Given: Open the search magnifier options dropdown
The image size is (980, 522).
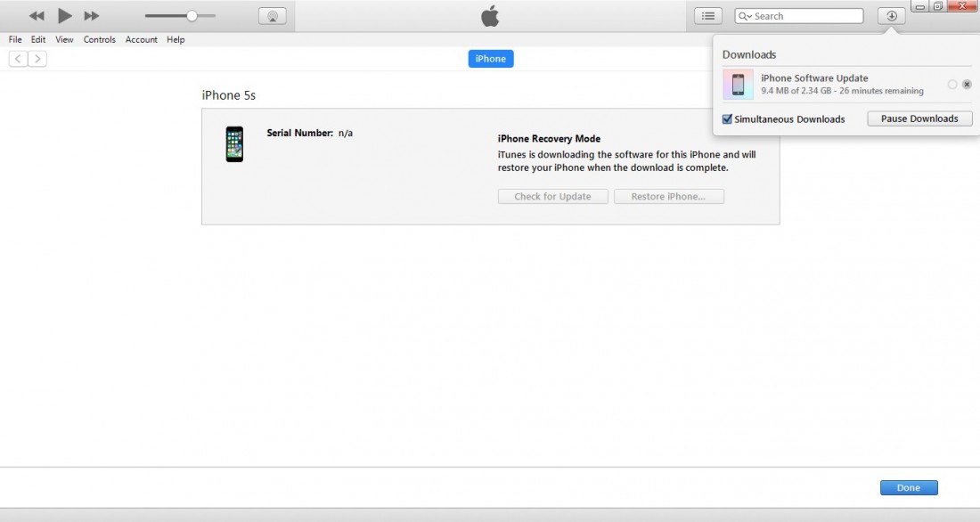Looking at the screenshot, I should [x=745, y=16].
